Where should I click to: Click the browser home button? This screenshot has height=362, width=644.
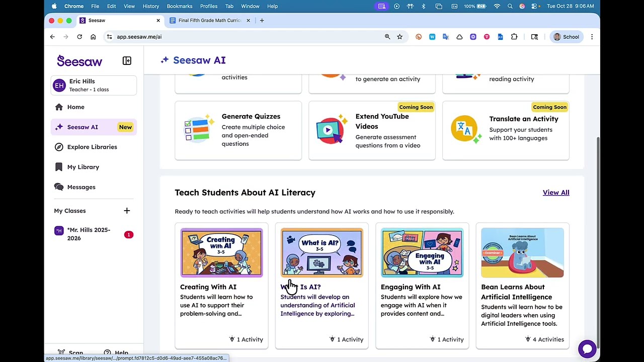click(93, 37)
